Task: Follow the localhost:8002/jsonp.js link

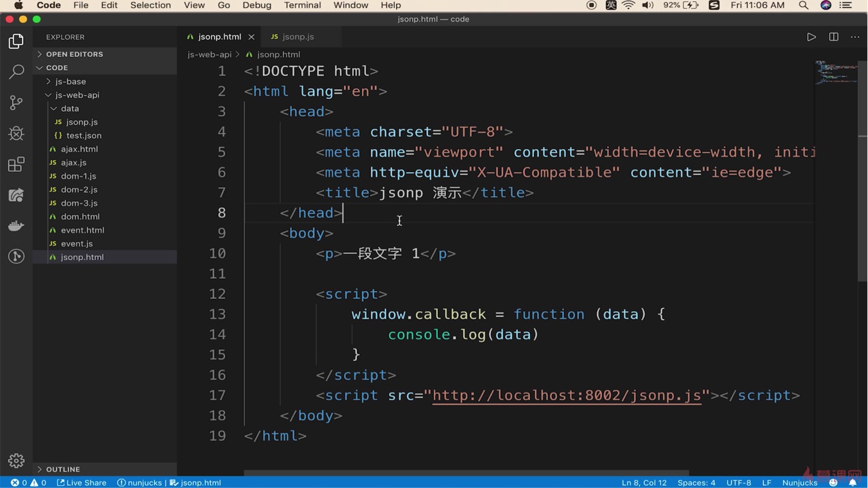Action: 567,395
